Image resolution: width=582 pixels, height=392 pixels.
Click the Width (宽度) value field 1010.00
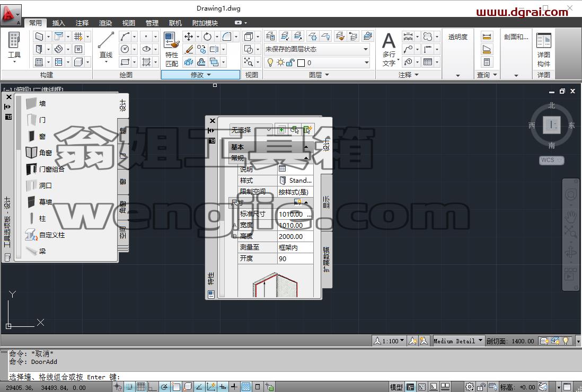coord(295,225)
